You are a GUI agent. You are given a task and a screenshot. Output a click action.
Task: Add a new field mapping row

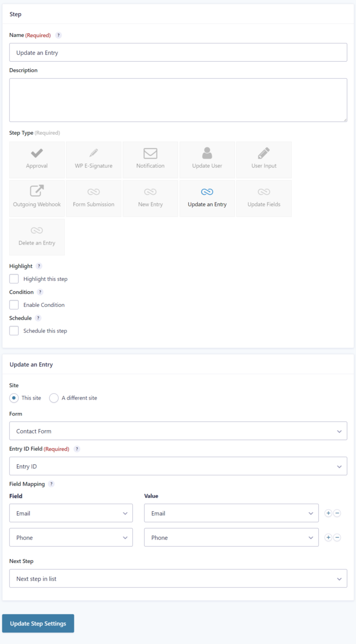[x=328, y=513]
